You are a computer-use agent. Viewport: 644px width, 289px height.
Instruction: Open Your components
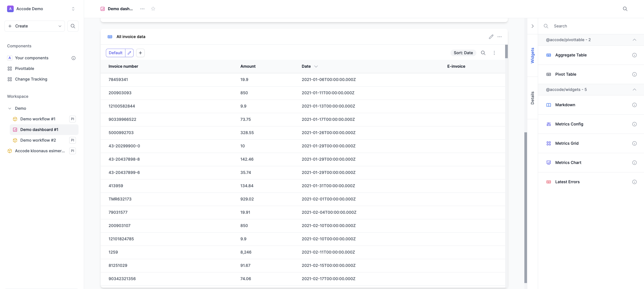pyautogui.click(x=31, y=58)
